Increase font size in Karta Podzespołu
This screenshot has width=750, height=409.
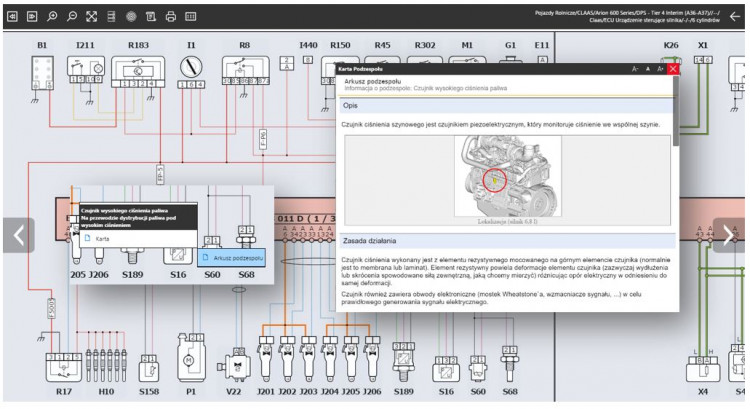(661, 69)
